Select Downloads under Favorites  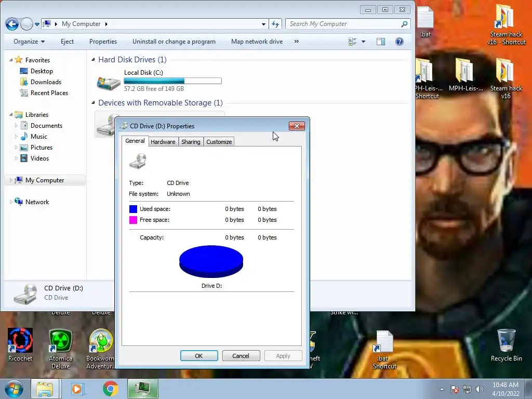(x=46, y=82)
